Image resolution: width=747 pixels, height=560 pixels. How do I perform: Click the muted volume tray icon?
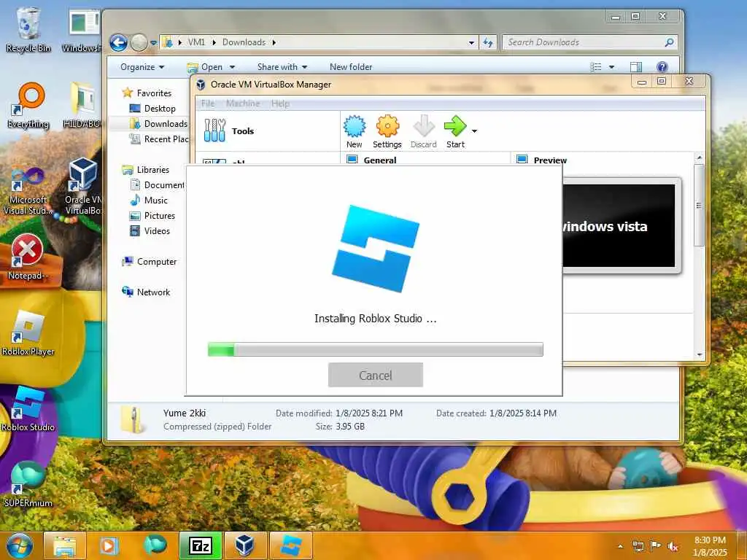coord(673,546)
